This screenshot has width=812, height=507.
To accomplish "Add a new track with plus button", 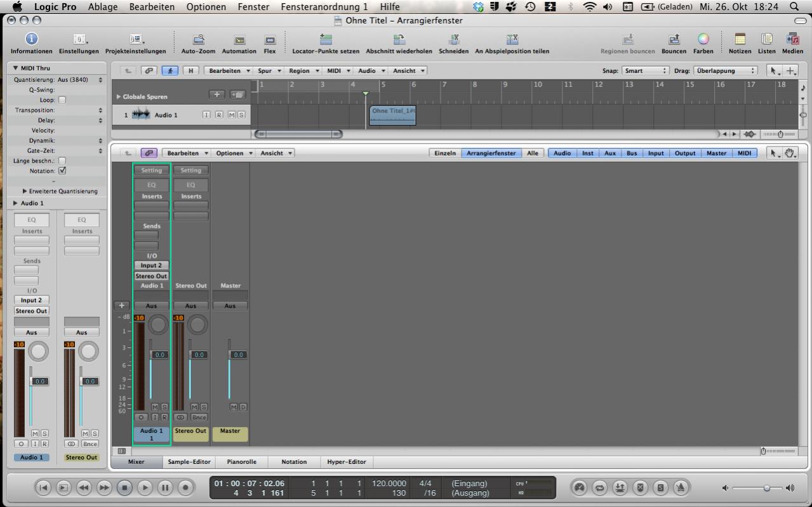I will pyautogui.click(x=217, y=95).
